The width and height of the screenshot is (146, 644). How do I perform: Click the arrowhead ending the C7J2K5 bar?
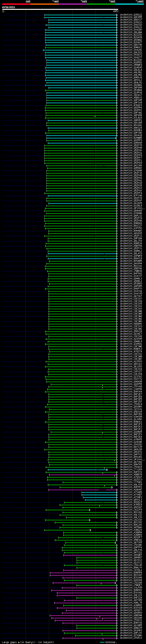point(107,470)
